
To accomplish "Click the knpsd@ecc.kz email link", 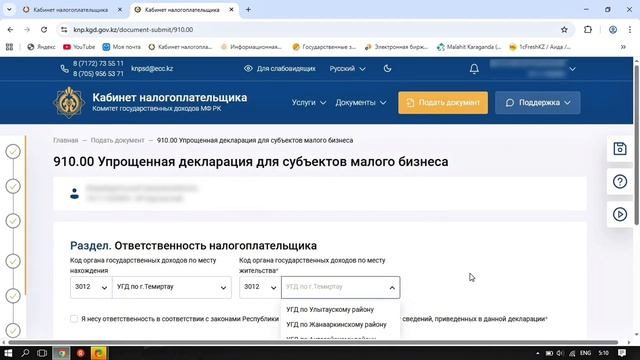I will tap(152, 69).
